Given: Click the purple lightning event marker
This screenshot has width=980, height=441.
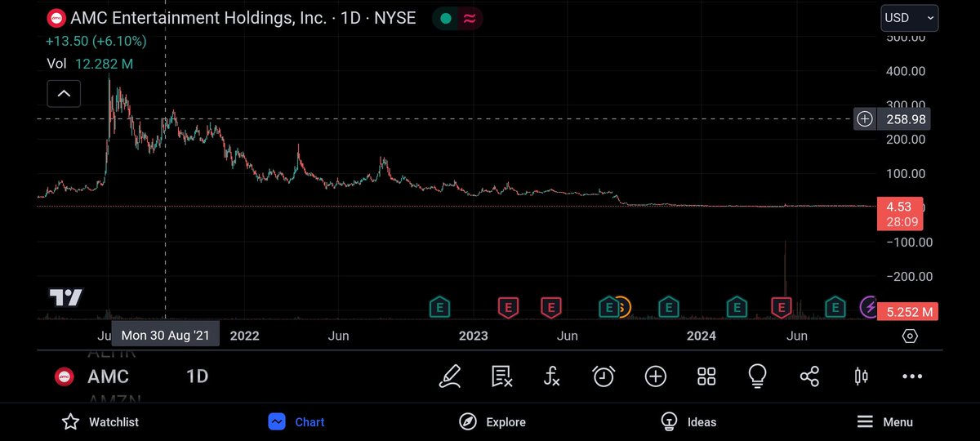Looking at the screenshot, I should 868,307.
